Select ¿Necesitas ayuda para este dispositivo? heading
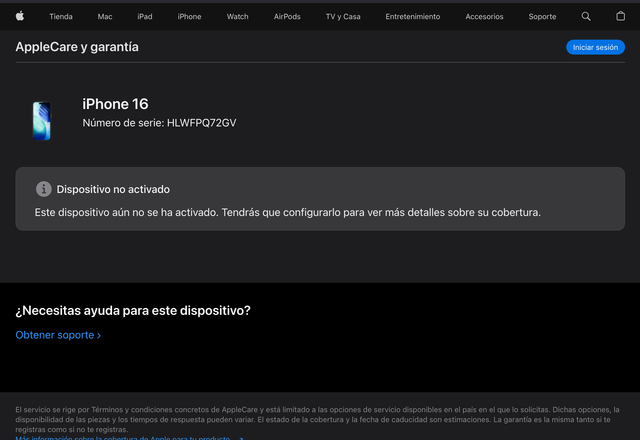This screenshot has width=640, height=440. click(x=133, y=311)
